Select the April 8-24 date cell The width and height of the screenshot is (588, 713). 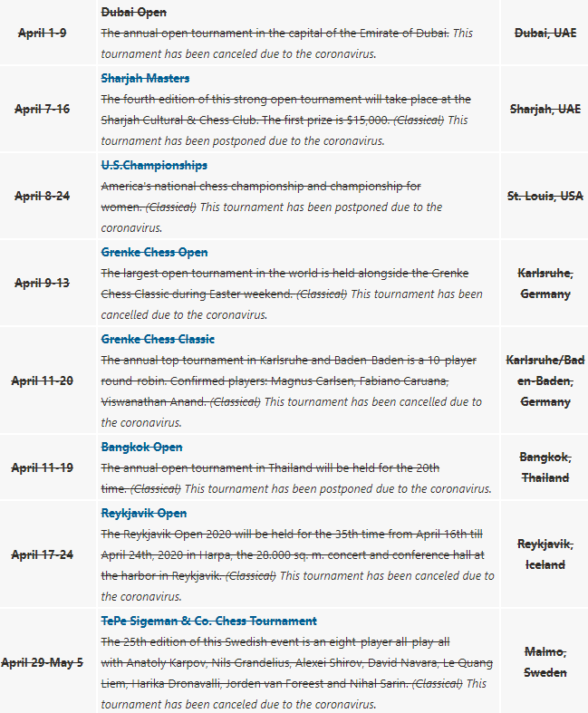point(42,197)
